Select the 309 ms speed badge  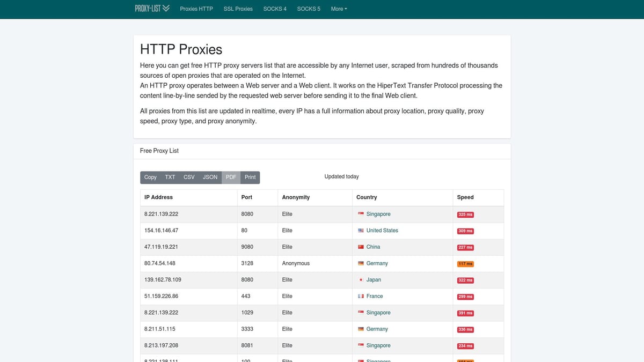click(x=465, y=231)
